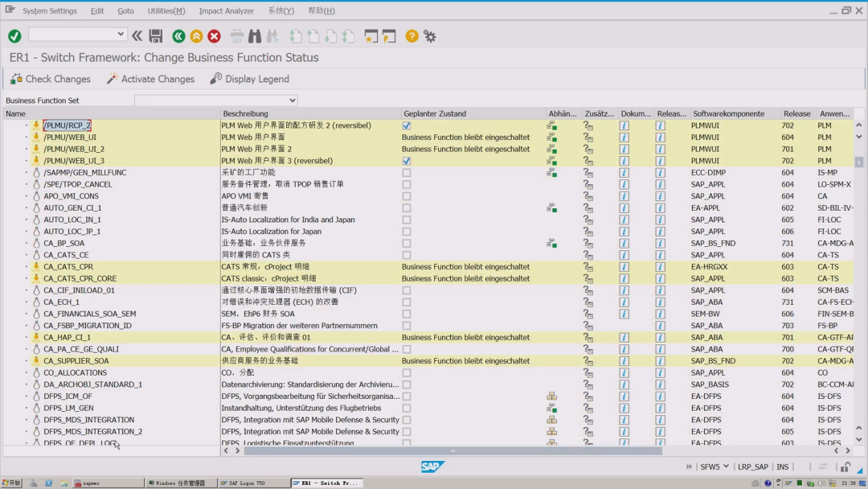The height and width of the screenshot is (489, 868).
Task: Click the name-pane scroll right arrow
Action: point(237,450)
